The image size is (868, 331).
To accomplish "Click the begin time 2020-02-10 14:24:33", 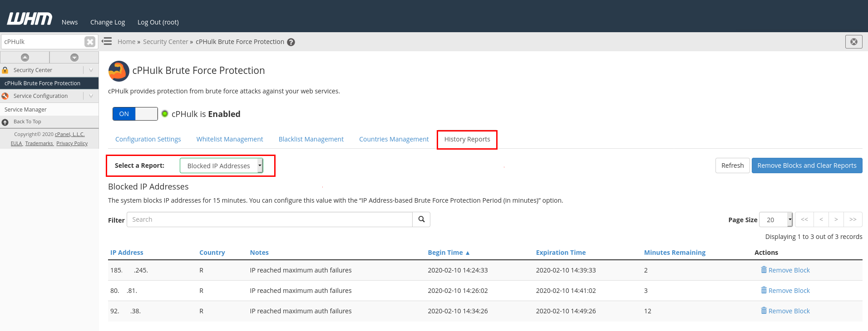I will [458, 270].
